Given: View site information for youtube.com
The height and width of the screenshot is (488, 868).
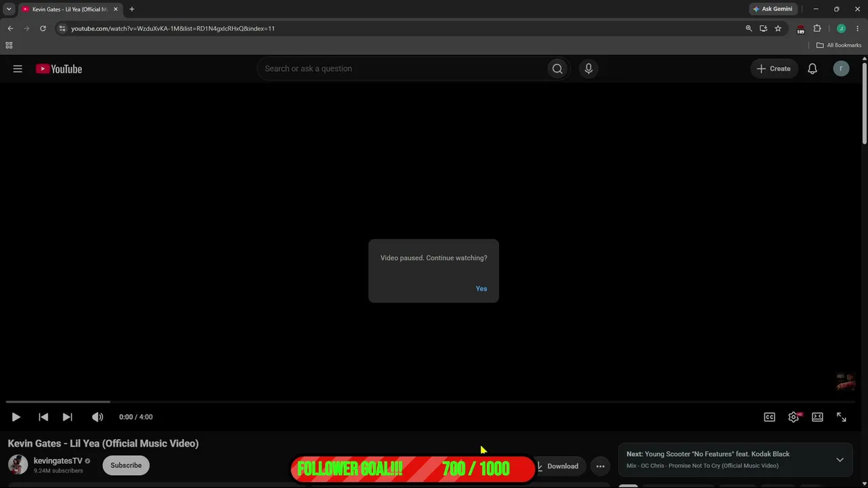Looking at the screenshot, I should pos(62,28).
